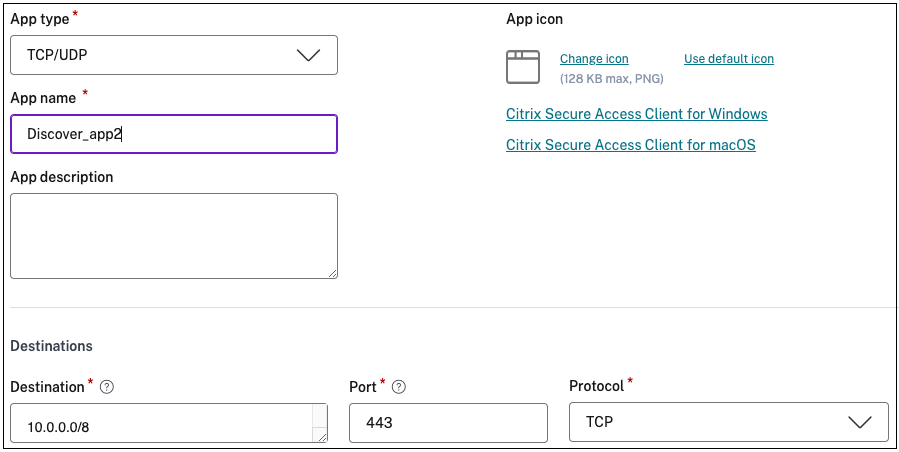899x452 pixels.
Task: Click the Protocol chevron arrow
Action: click(859, 422)
